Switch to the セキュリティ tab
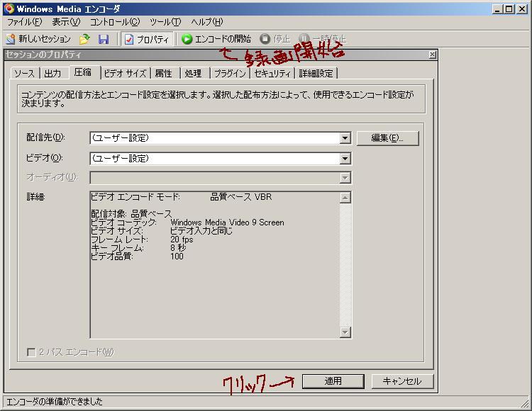This screenshot has height=411, width=532. point(272,73)
